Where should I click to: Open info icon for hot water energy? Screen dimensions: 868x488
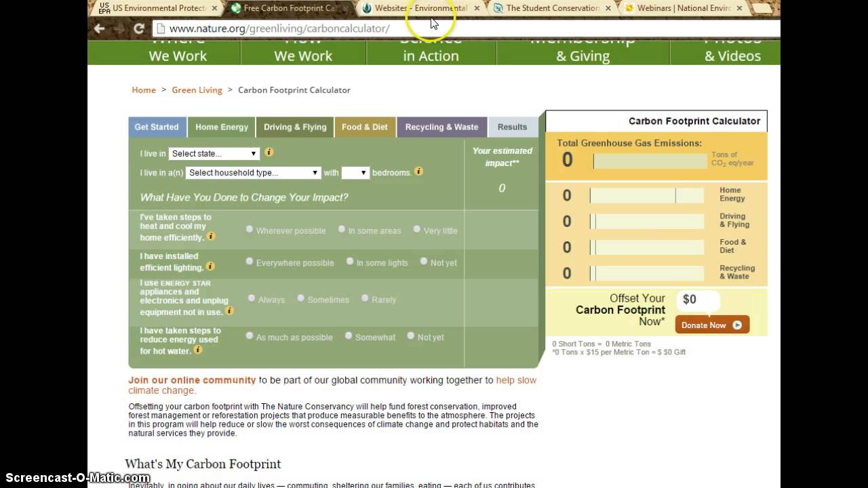[x=198, y=350]
